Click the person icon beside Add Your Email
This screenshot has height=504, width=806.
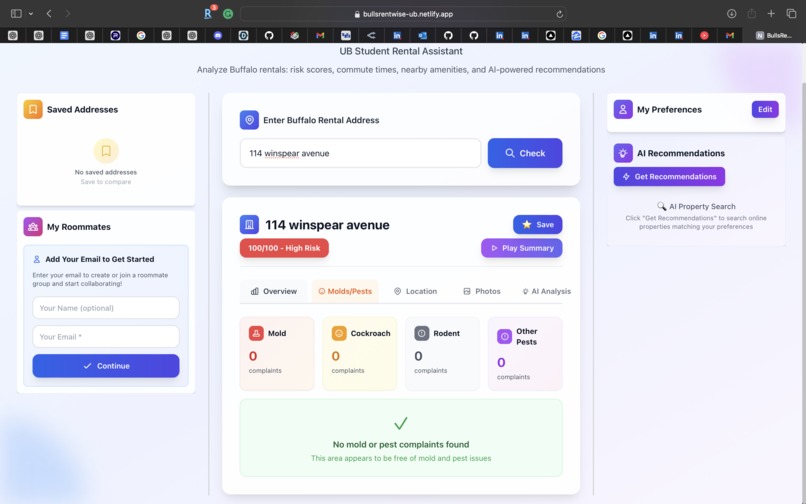pos(36,259)
